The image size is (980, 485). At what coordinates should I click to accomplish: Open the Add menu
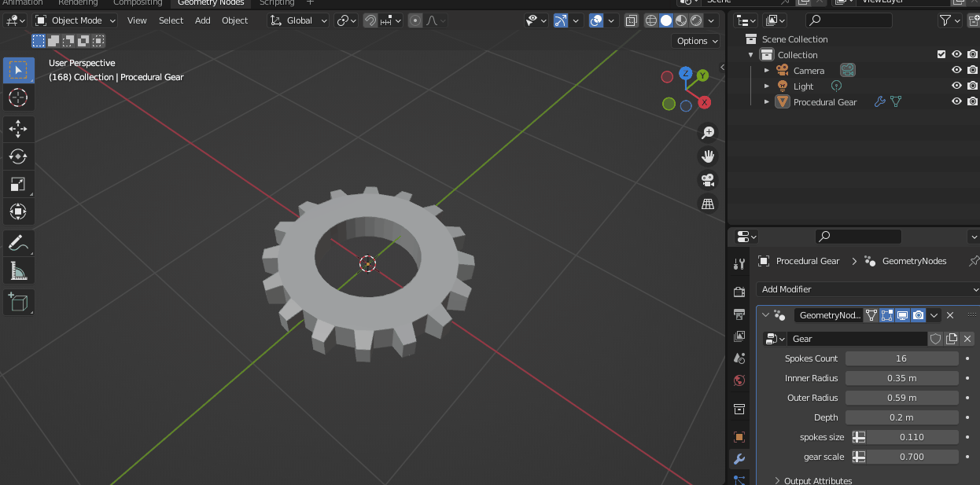point(203,20)
